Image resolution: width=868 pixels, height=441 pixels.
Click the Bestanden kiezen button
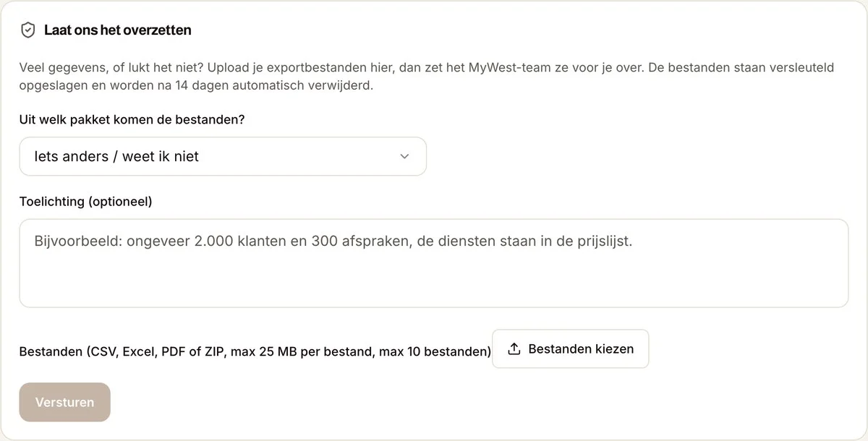pyautogui.click(x=570, y=349)
